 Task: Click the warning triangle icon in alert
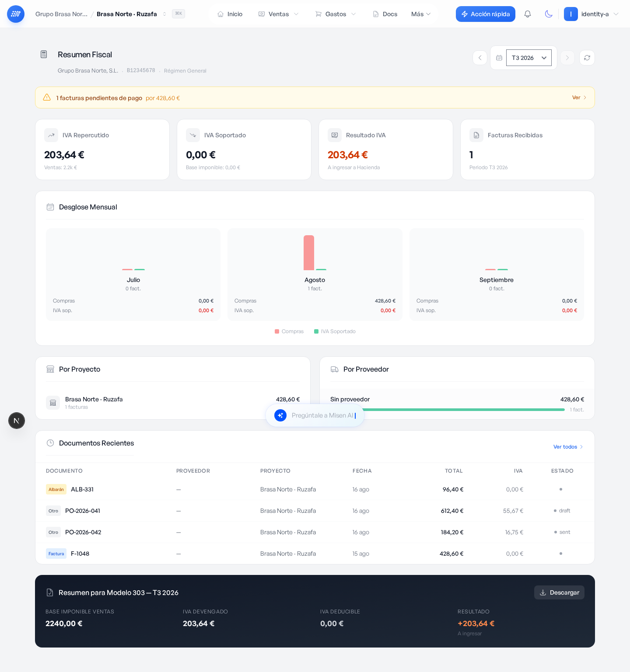click(47, 97)
